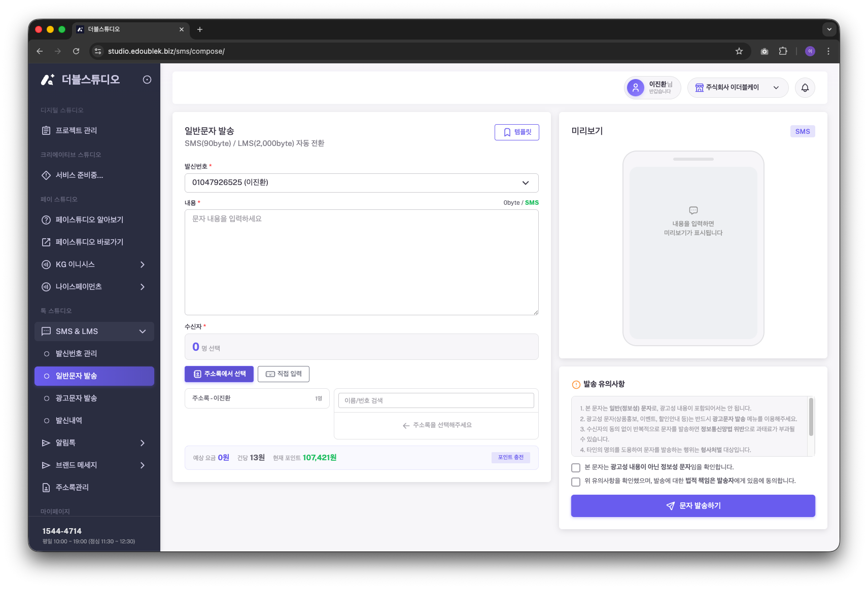Open the 발신번호 dropdown 01047926525

pos(362,183)
